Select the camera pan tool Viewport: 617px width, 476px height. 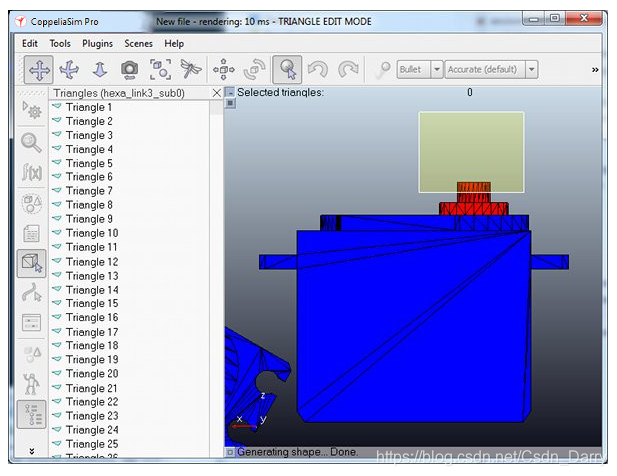click(39, 70)
